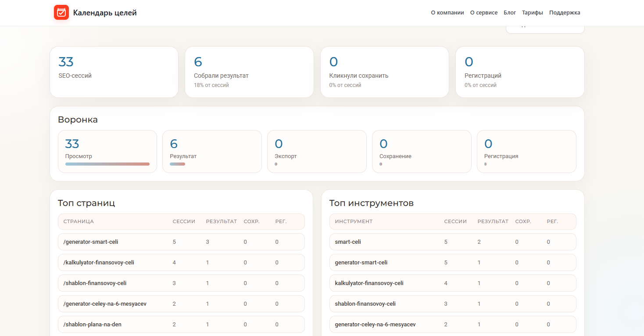Click РЕЗУЛЬТАТ header in Топ страниц table
Viewport: 644px width, 336px height.
tap(222, 221)
